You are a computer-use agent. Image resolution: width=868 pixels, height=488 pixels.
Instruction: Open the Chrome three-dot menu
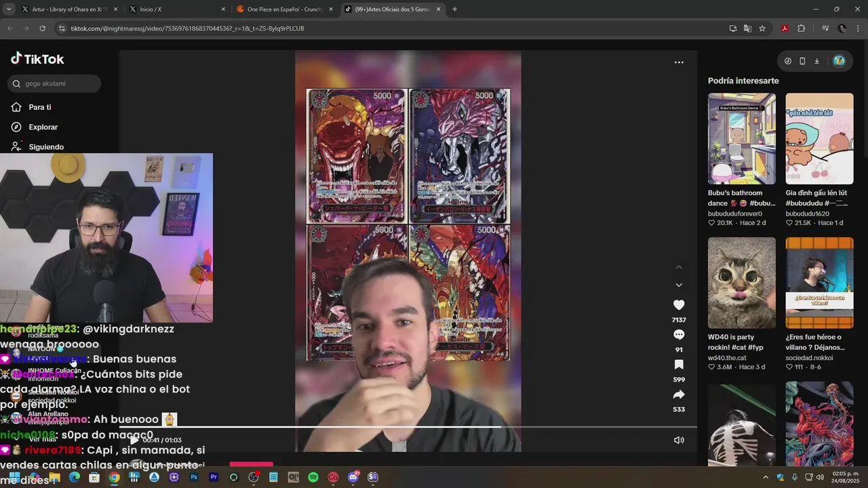(x=859, y=28)
